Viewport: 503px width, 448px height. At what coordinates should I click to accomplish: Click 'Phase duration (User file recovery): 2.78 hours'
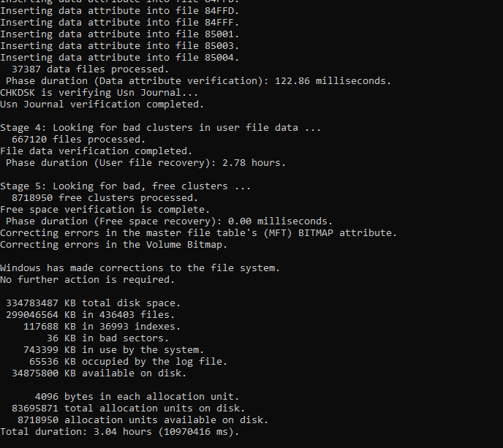145,163
